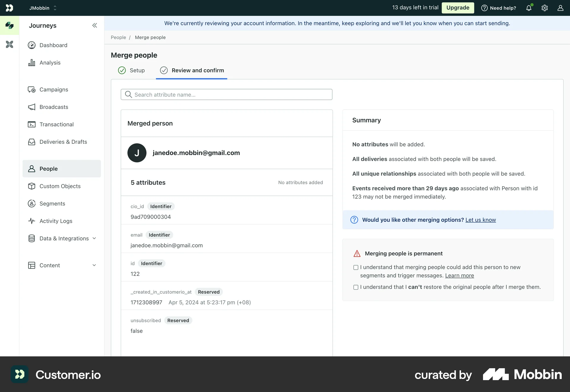Open the notifications bell

pos(529,8)
